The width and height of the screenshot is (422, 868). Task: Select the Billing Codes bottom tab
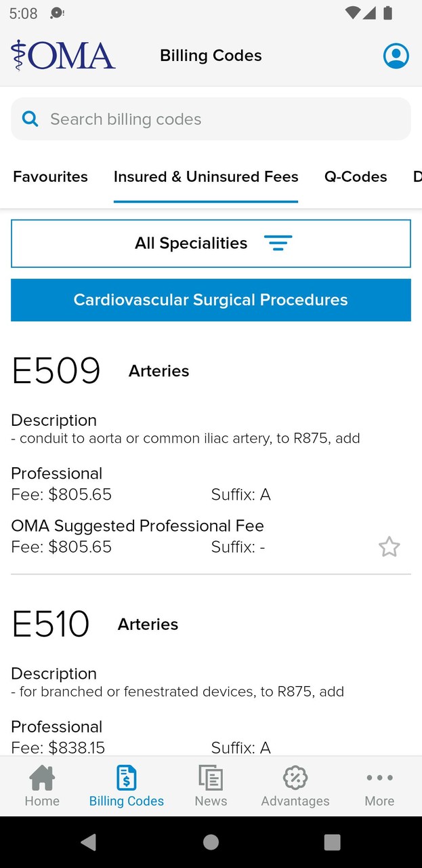(x=127, y=787)
